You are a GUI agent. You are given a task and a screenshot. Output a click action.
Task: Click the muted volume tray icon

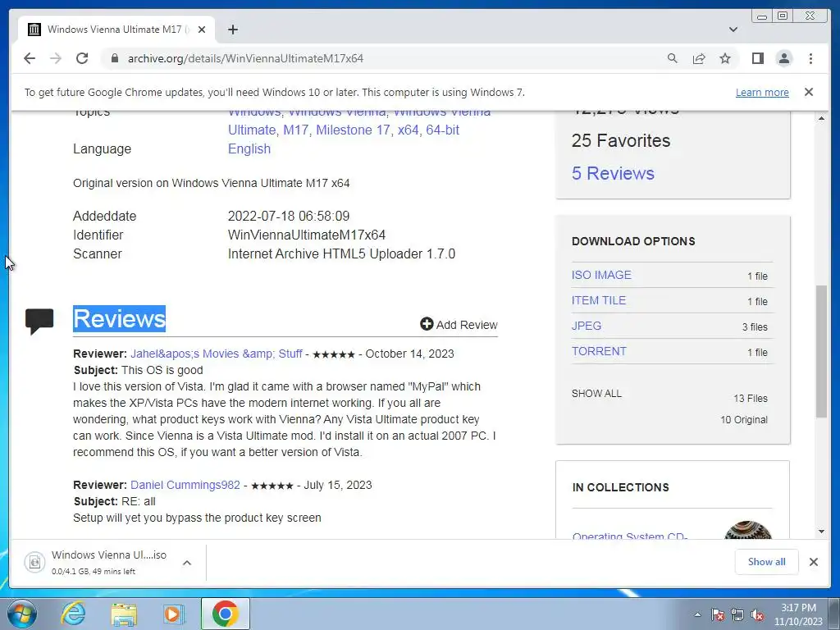tap(757, 614)
